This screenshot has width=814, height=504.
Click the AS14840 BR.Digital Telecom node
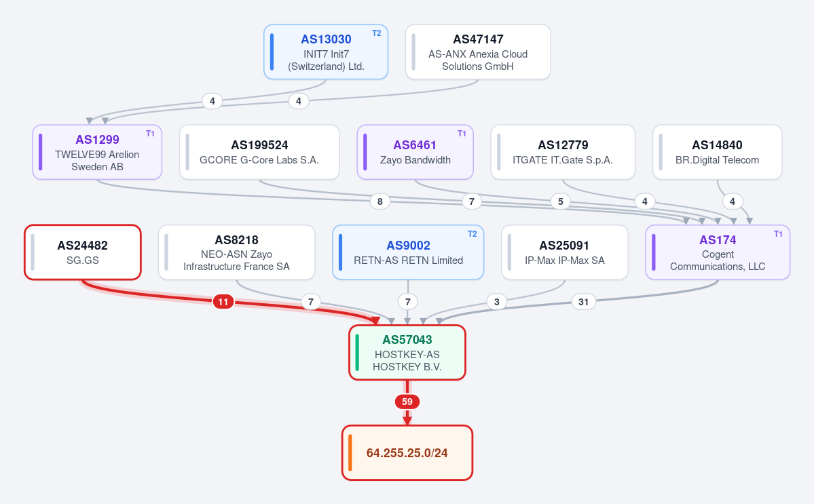[718, 152]
